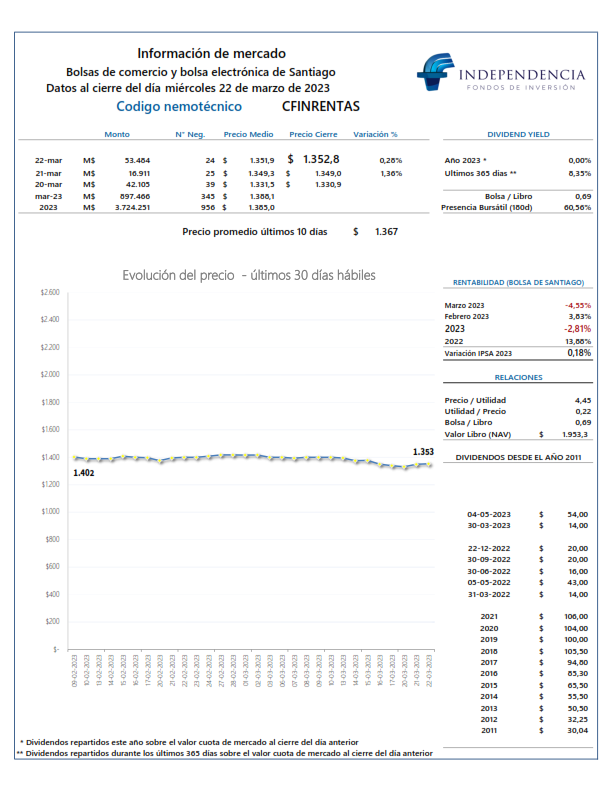
Task: Click the 'Precio Medio' column header
Action: click(248, 134)
